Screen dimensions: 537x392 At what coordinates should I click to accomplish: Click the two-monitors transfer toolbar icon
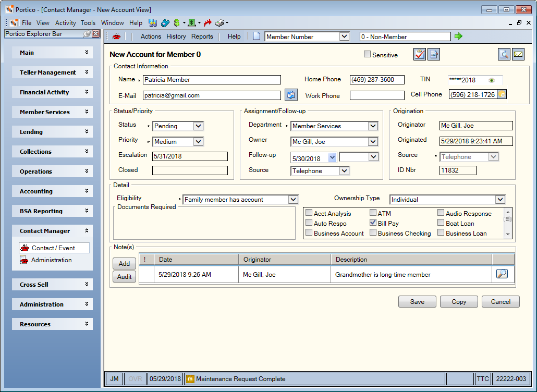click(x=153, y=23)
